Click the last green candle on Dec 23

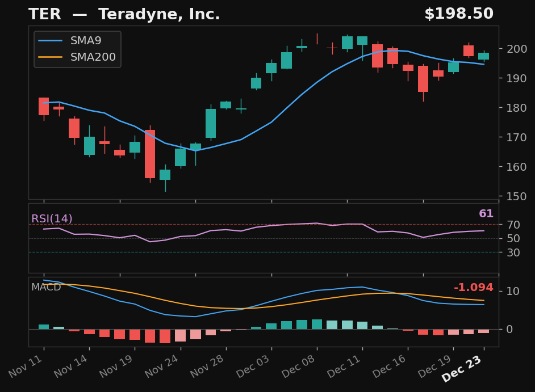(483, 56)
